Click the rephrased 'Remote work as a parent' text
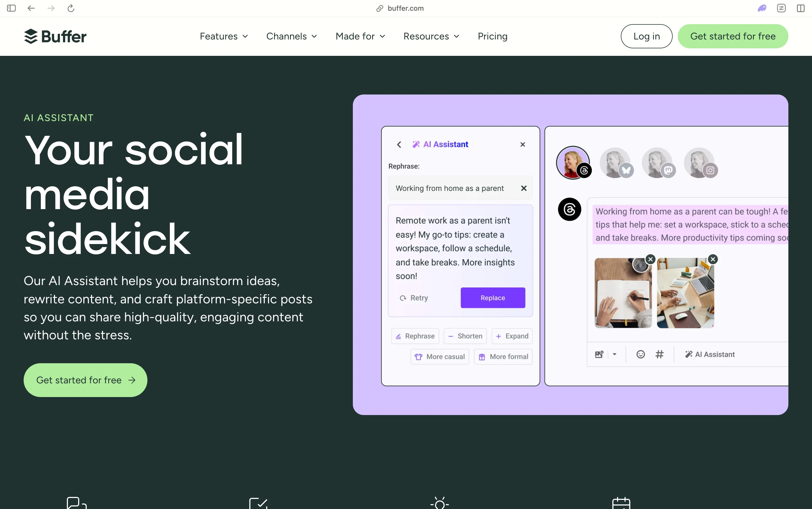 [455, 248]
